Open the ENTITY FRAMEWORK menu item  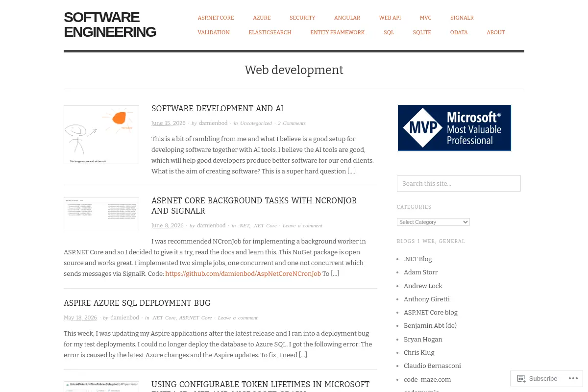337,32
